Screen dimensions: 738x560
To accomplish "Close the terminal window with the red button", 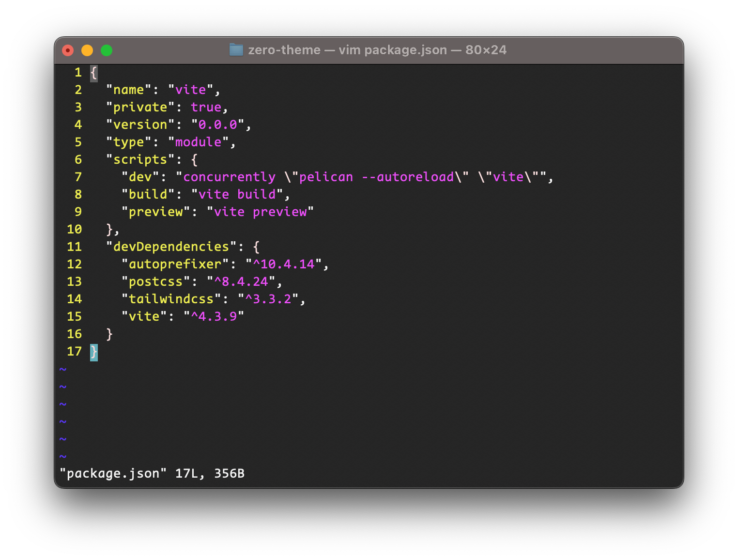I will [68, 50].
